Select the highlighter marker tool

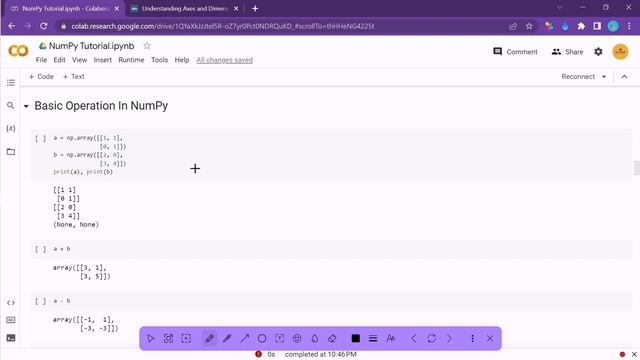pyautogui.click(x=227, y=338)
